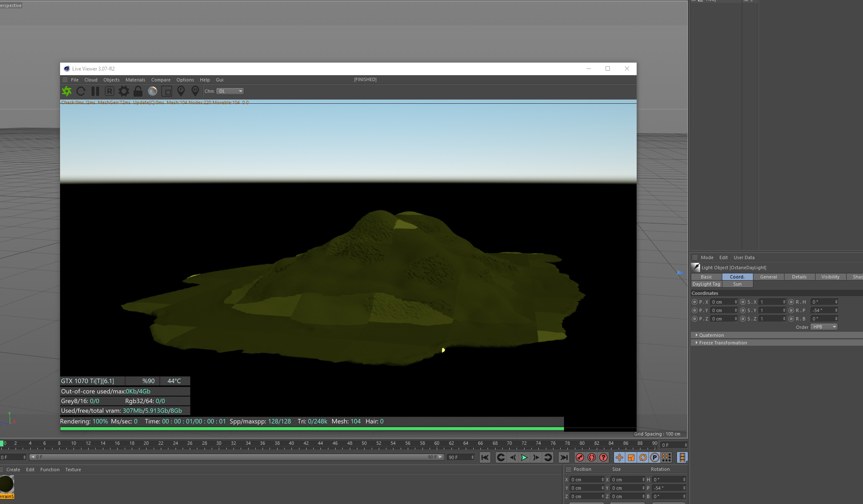
Task: Toggle R.H animation circle in Coordinates
Action: coord(791,302)
